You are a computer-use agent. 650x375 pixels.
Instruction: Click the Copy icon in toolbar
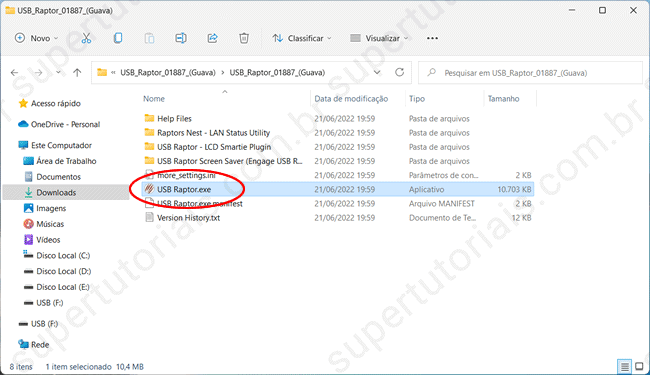pyautogui.click(x=118, y=38)
